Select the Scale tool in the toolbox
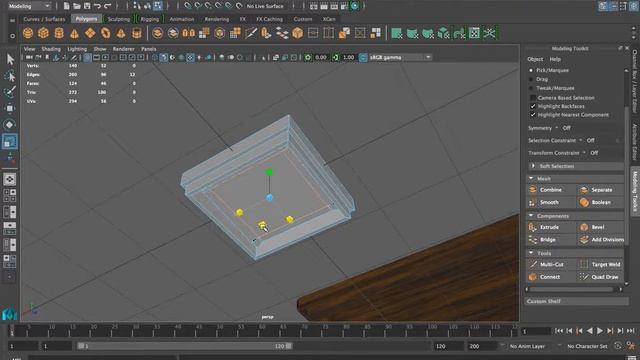 click(10, 141)
